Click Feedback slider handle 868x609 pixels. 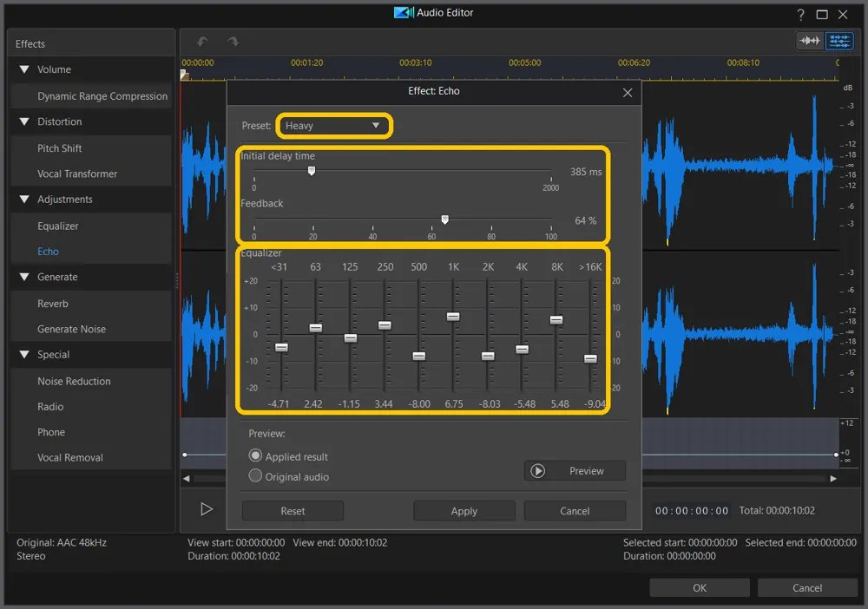click(x=444, y=219)
